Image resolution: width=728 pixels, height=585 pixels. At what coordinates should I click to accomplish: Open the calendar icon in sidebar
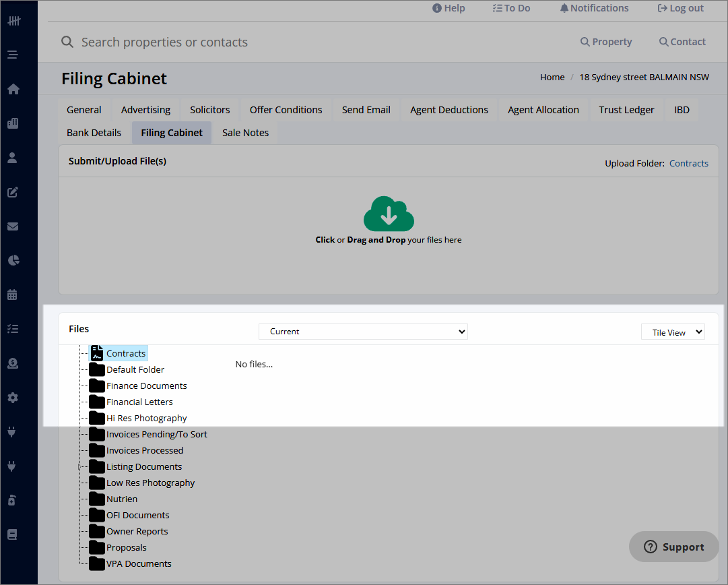13,295
